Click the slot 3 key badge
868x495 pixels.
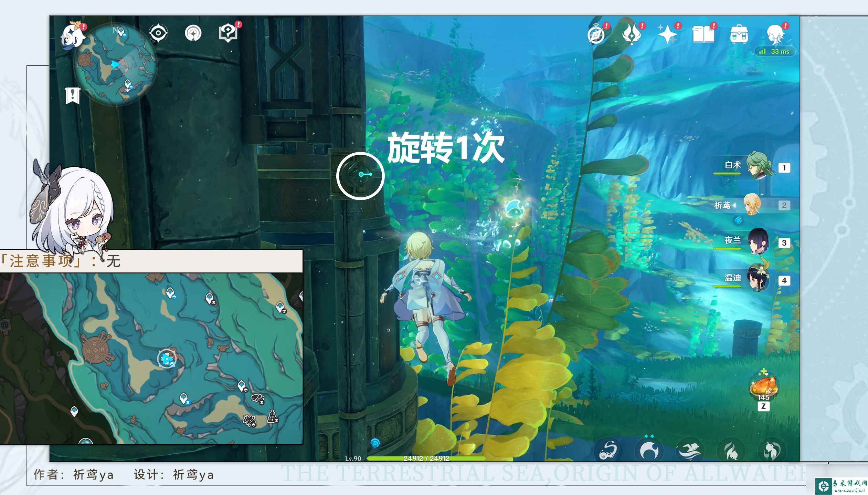(784, 243)
